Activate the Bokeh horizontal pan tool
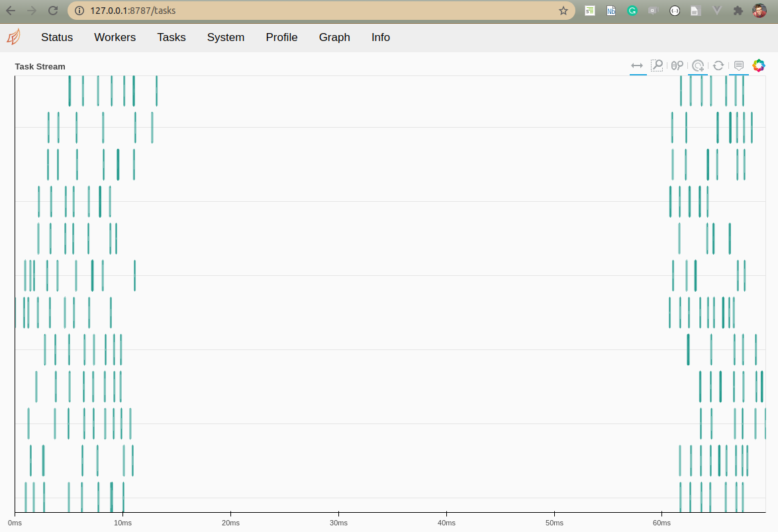 tap(638, 66)
